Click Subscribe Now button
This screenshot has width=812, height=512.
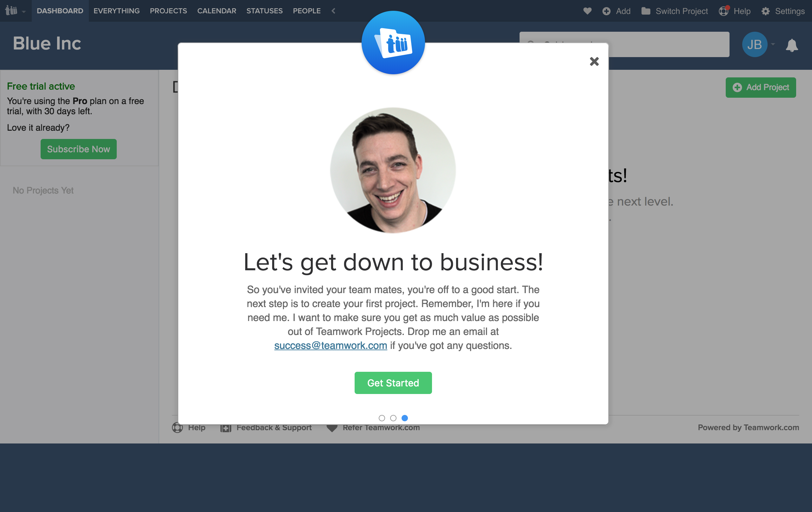pyautogui.click(x=79, y=149)
